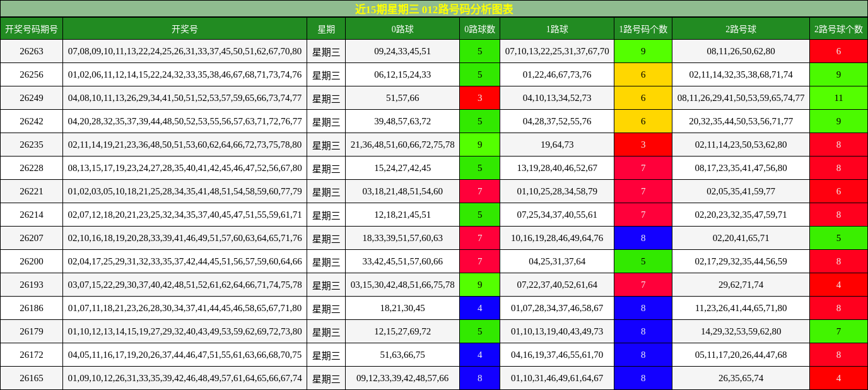Click the 0路球 column header
Viewport: 868px width, 390px height.
[402, 28]
